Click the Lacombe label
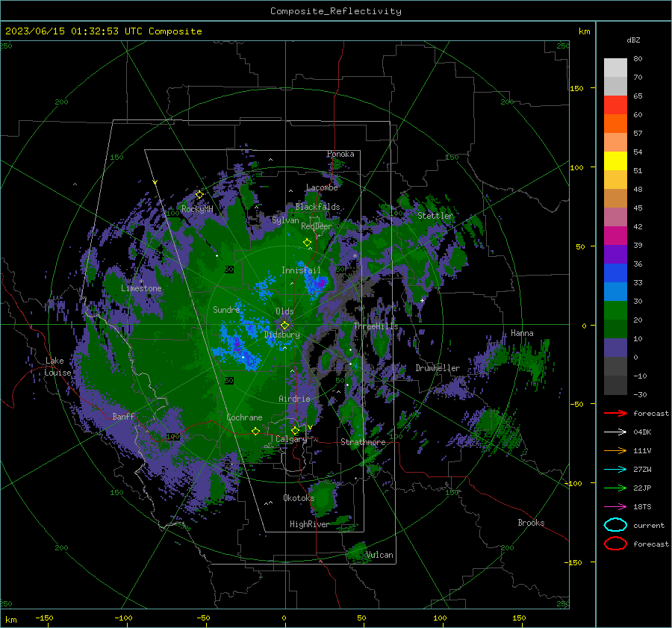The height and width of the screenshot is (628, 672). click(322, 187)
